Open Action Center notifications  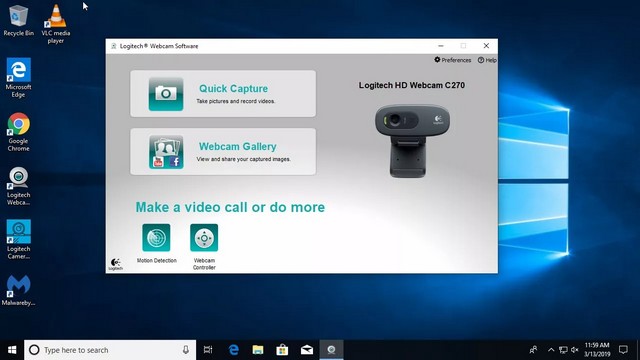coord(623,350)
